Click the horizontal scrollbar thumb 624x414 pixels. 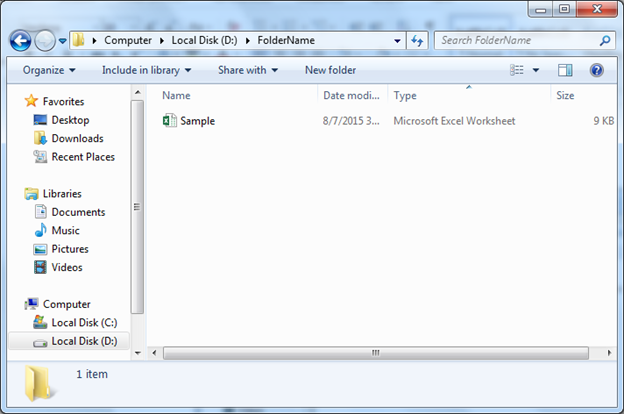376,353
